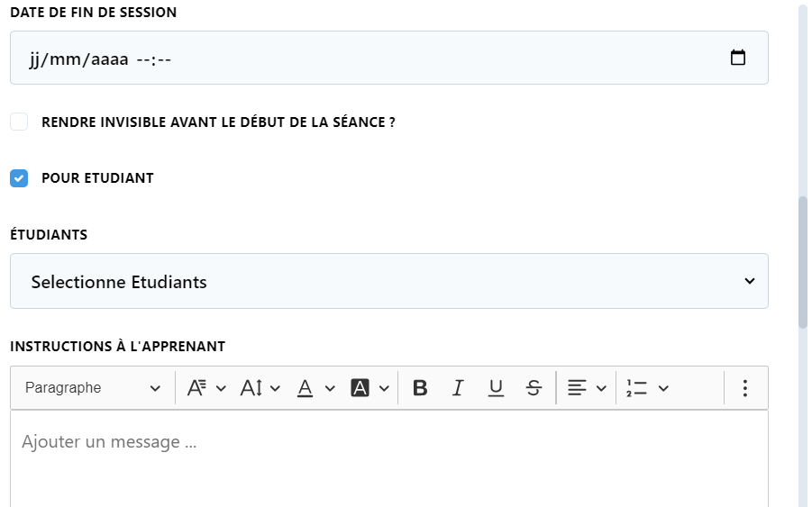Viewport: 812px width, 507px height.
Task: Open the calendar picker for session end date
Action: pos(737,58)
